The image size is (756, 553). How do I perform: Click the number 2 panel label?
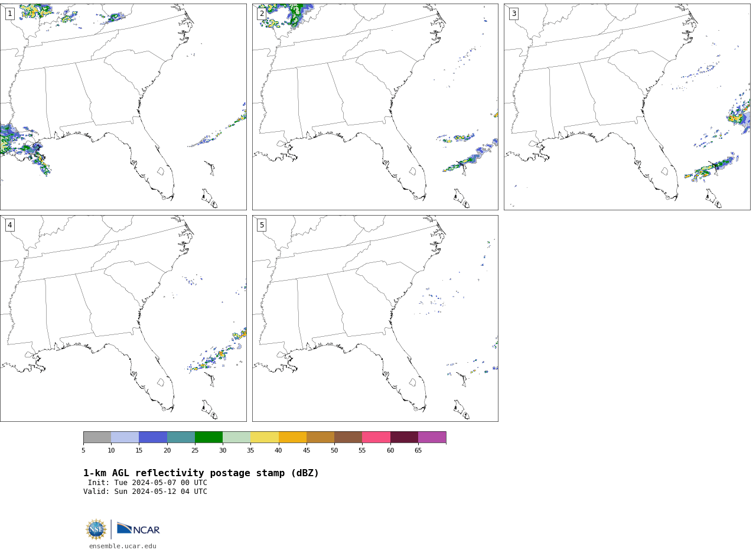coord(262,14)
